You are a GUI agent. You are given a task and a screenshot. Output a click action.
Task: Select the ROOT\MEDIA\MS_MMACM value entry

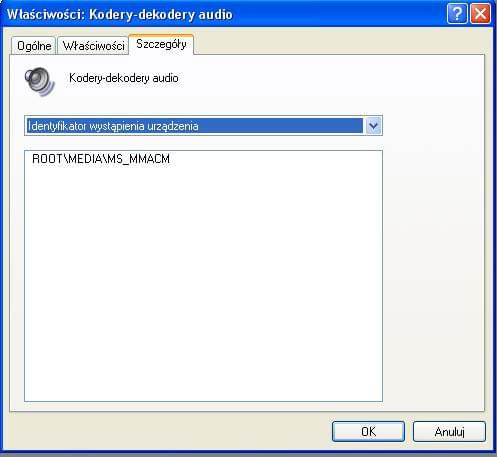point(101,159)
